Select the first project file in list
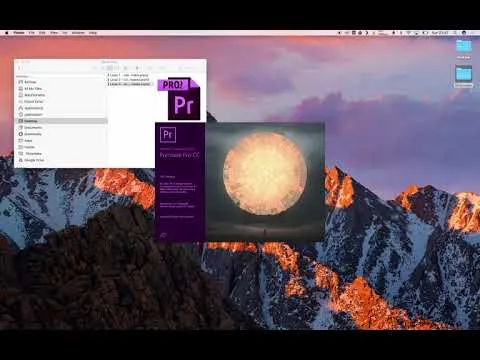The image size is (480, 360). pos(128,75)
